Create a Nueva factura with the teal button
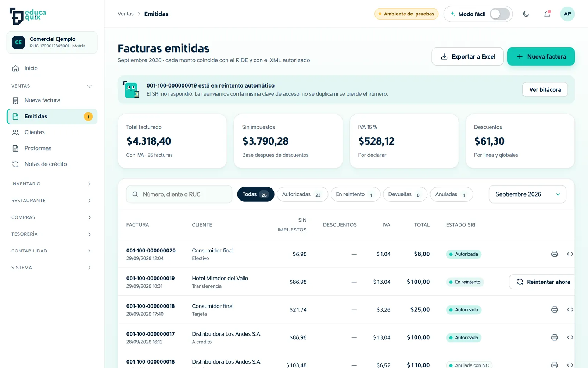588x368 pixels. coord(541,57)
